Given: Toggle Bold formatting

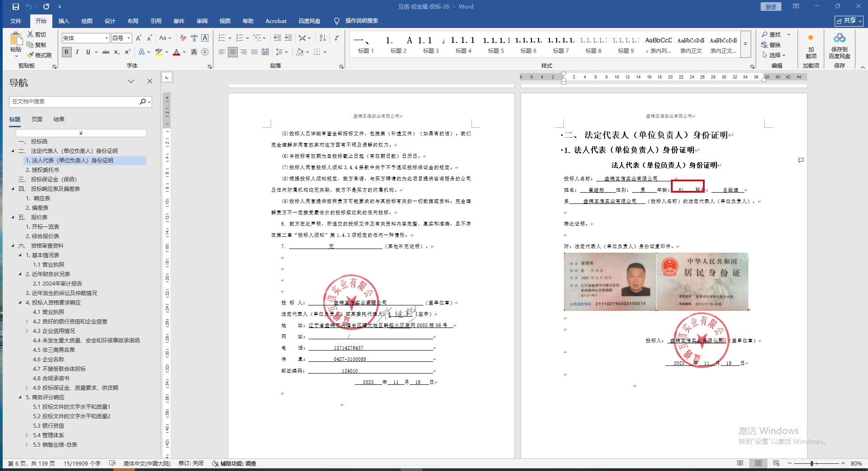Looking at the screenshot, I should click(x=67, y=52).
